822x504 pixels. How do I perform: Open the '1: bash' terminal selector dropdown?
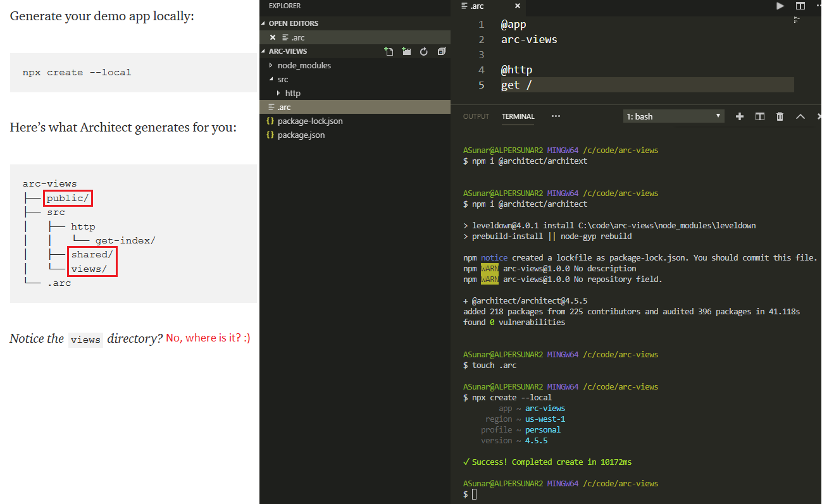[673, 116]
